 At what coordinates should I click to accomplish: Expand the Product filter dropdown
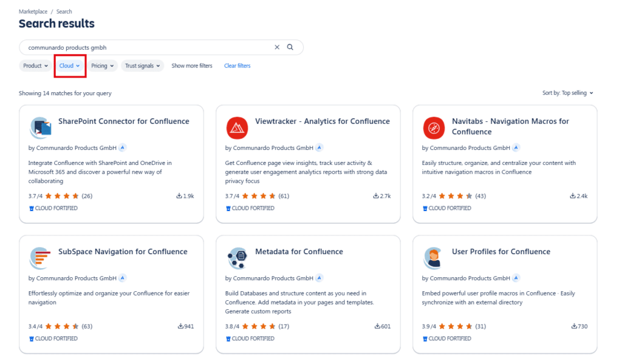(35, 66)
